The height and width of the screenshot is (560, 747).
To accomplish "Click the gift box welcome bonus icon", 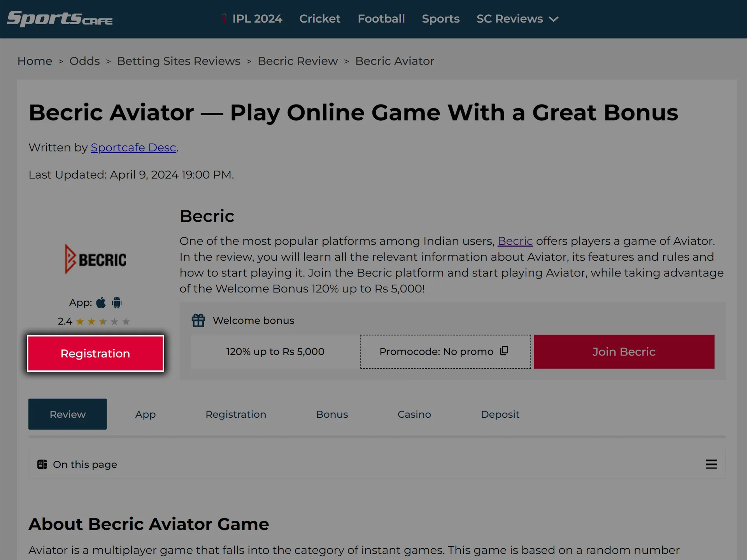I will (x=199, y=320).
